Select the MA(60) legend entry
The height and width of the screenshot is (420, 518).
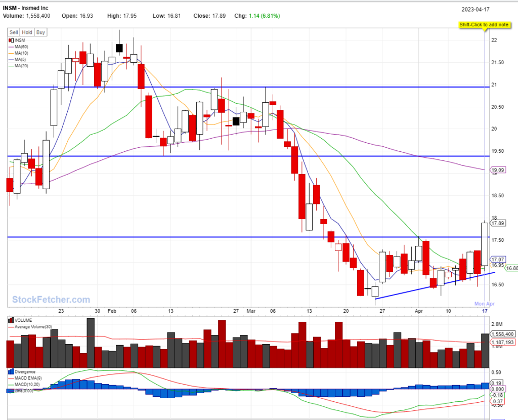pos(18,47)
